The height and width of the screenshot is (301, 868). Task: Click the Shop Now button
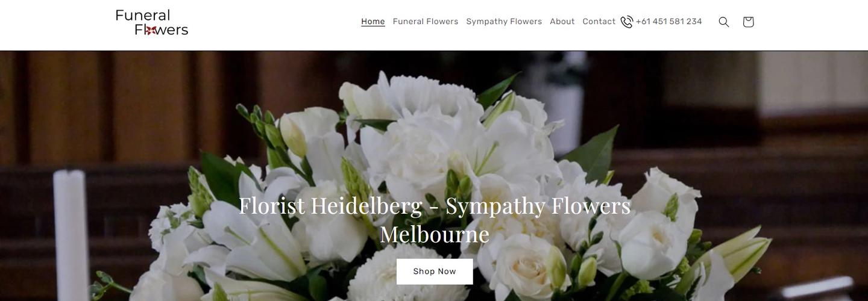[x=435, y=272]
